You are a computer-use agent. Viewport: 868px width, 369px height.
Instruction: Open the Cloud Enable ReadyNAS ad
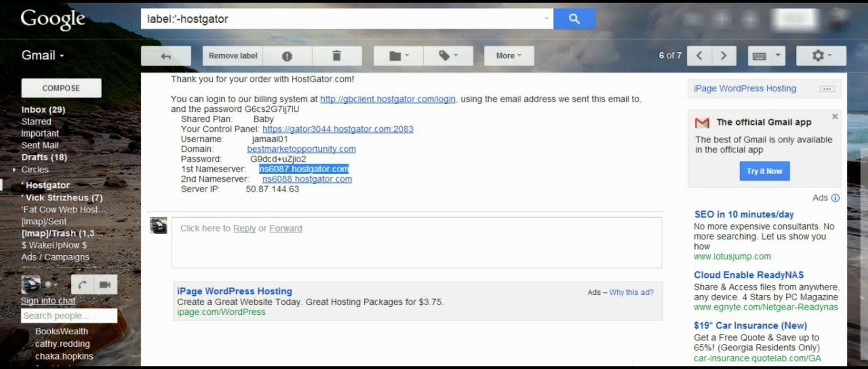tap(749, 275)
